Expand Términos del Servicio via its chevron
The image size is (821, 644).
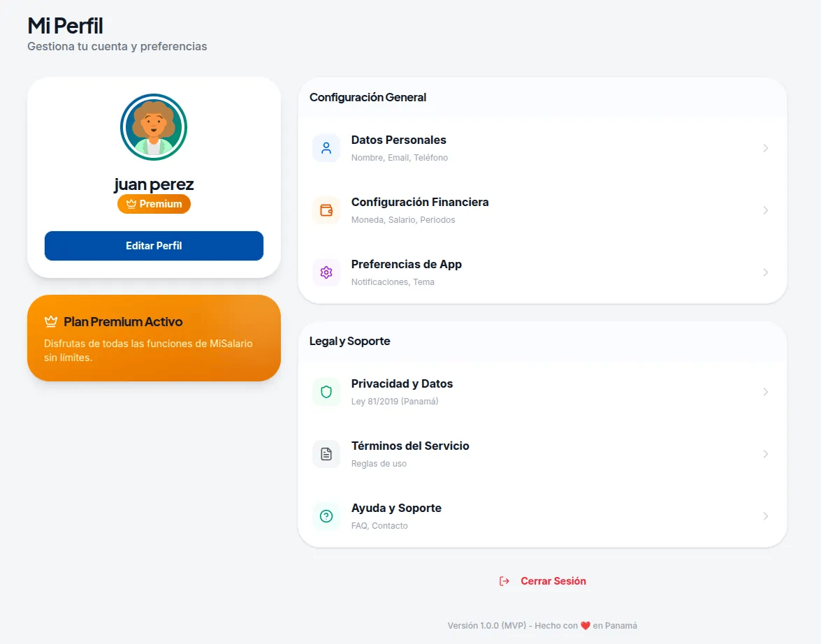[x=766, y=454]
